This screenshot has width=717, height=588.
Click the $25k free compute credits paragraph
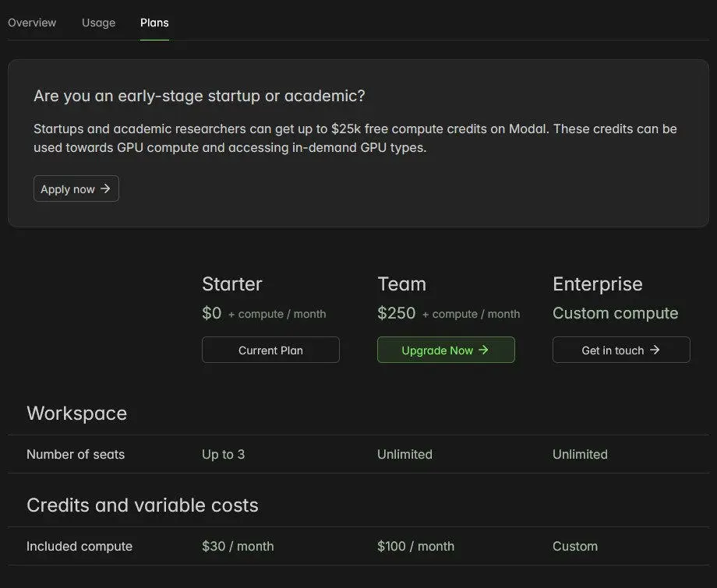click(x=355, y=138)
